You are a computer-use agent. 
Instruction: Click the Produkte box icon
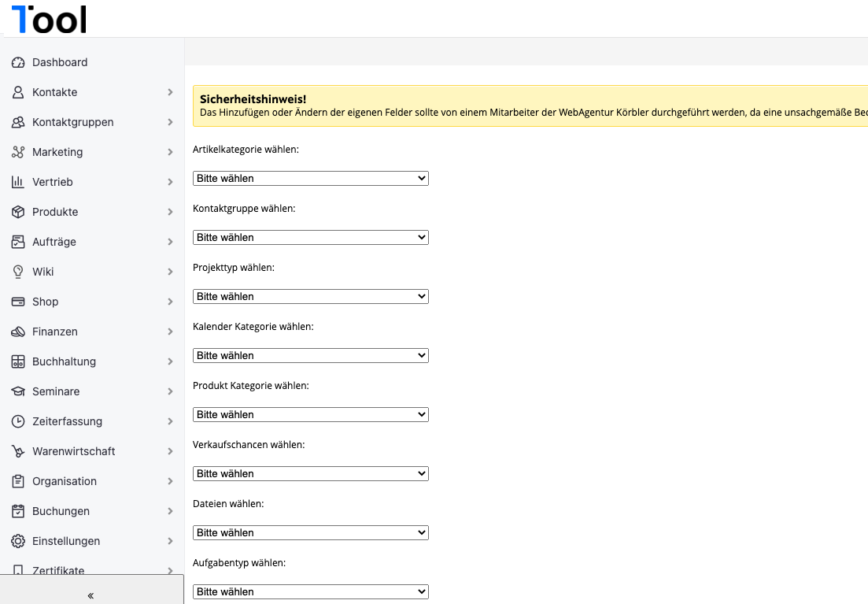pyautogui.click(x=18, y=212)
